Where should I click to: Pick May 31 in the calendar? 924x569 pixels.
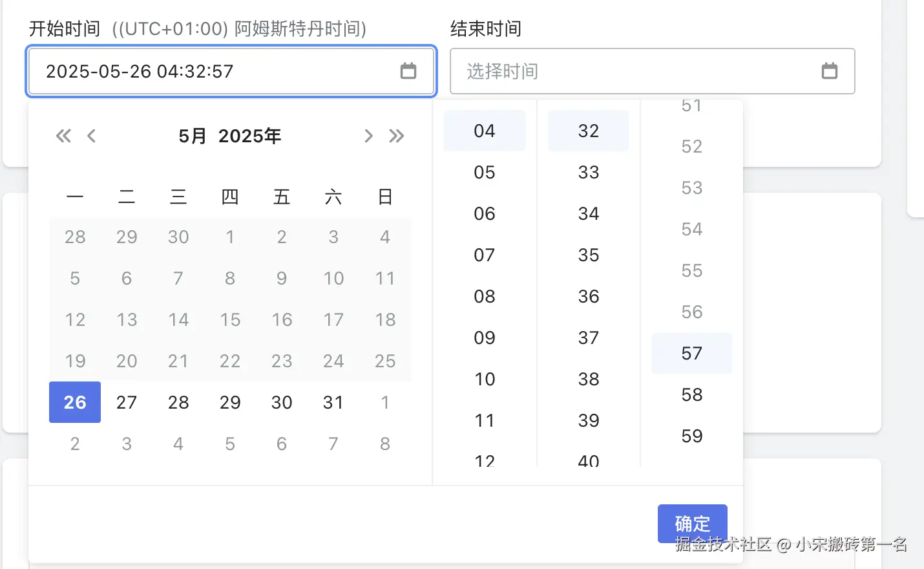click(333, 402)
